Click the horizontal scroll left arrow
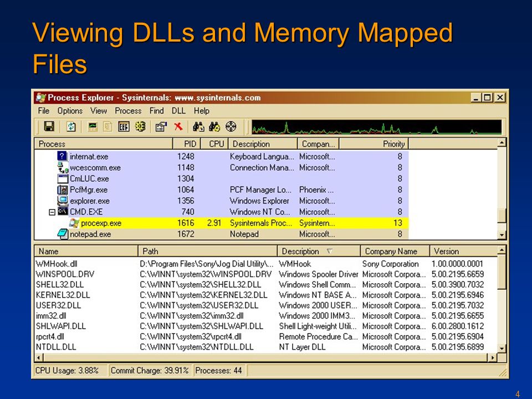This screenshot has width=532, height=399. [39, 357]
